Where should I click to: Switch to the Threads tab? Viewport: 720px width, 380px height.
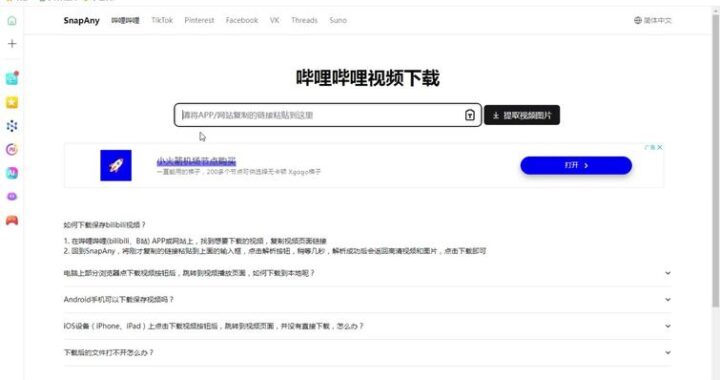pyautogui.click(x=304, y=20)
